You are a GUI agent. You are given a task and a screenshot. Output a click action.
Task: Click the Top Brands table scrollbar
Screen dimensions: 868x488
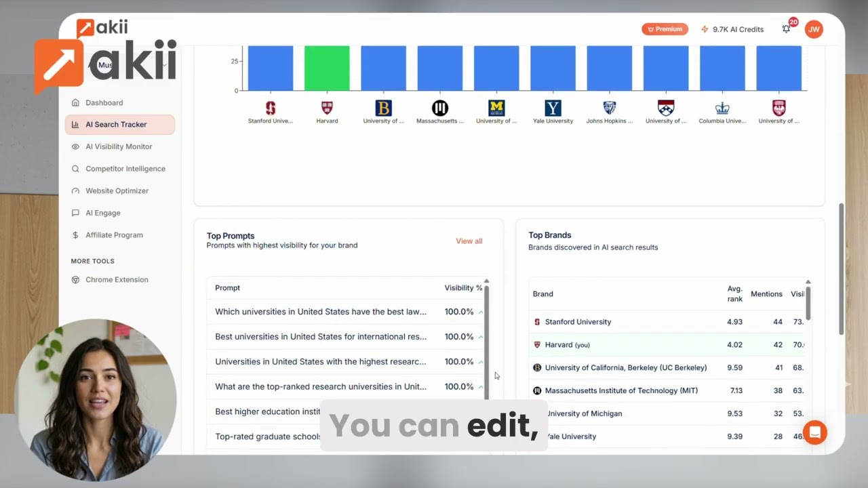coord(808,303)
